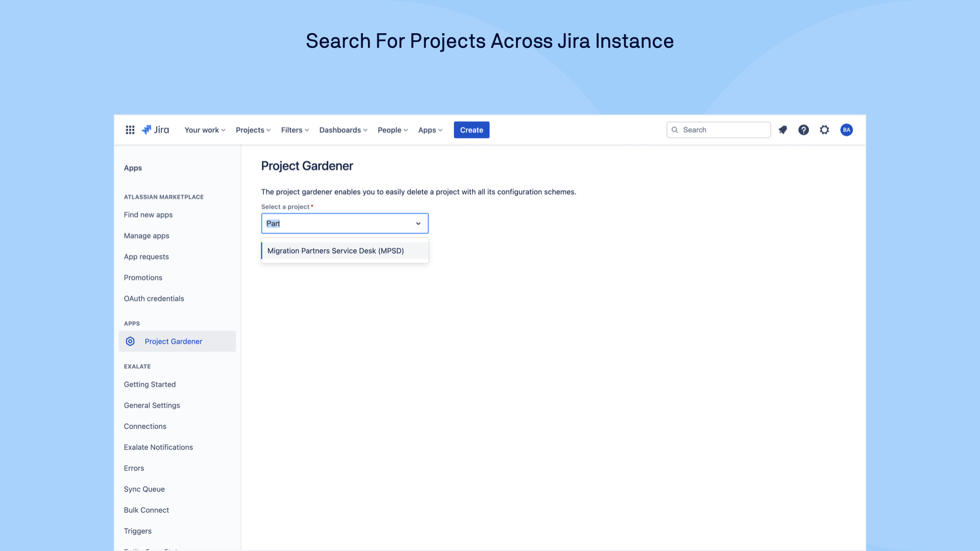Open the app switcher grid icon
Screen dimensions: 980x551
tap(130, 130)
